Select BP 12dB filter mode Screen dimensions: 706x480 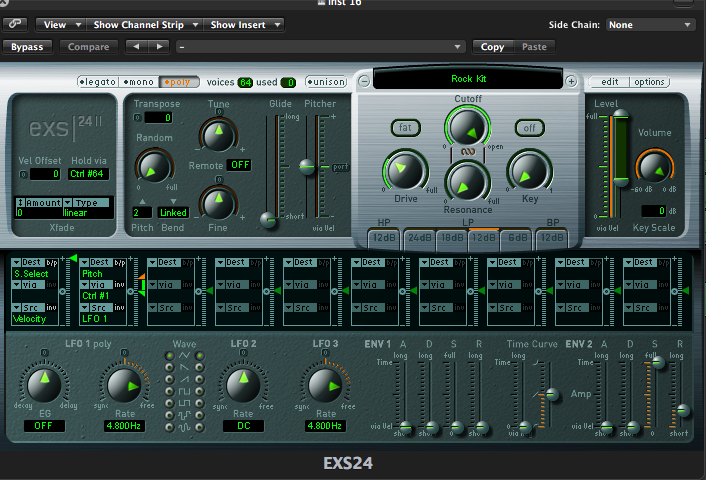[x=552, y=238]
